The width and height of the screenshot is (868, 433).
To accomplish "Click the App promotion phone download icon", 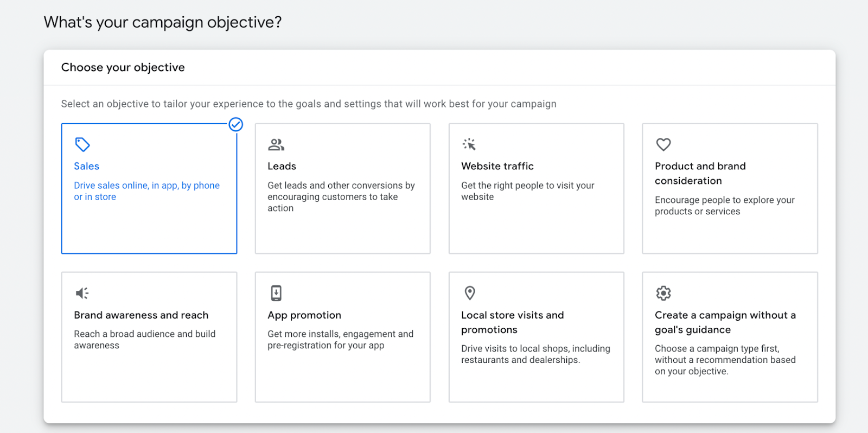I will 276,293.
